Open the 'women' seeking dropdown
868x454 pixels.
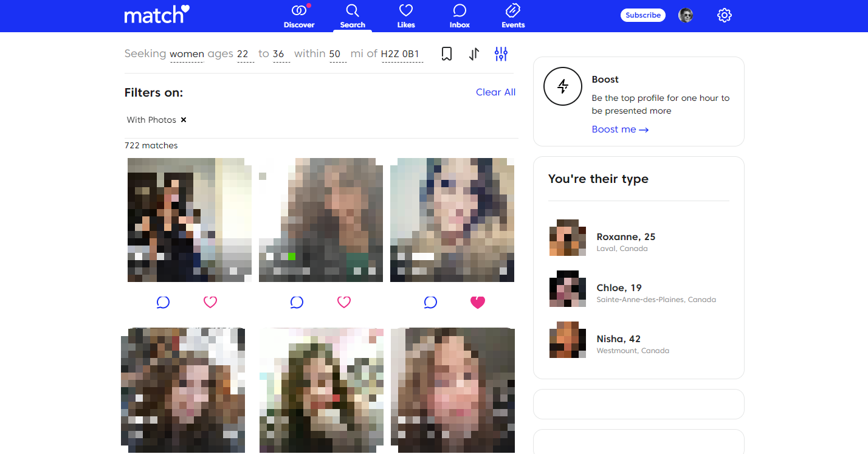click(x=187, y=54)
